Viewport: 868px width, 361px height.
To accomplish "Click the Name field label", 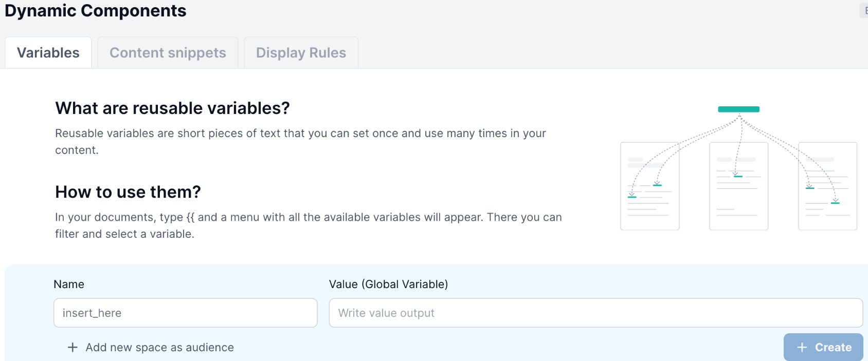I will (69, 284).
